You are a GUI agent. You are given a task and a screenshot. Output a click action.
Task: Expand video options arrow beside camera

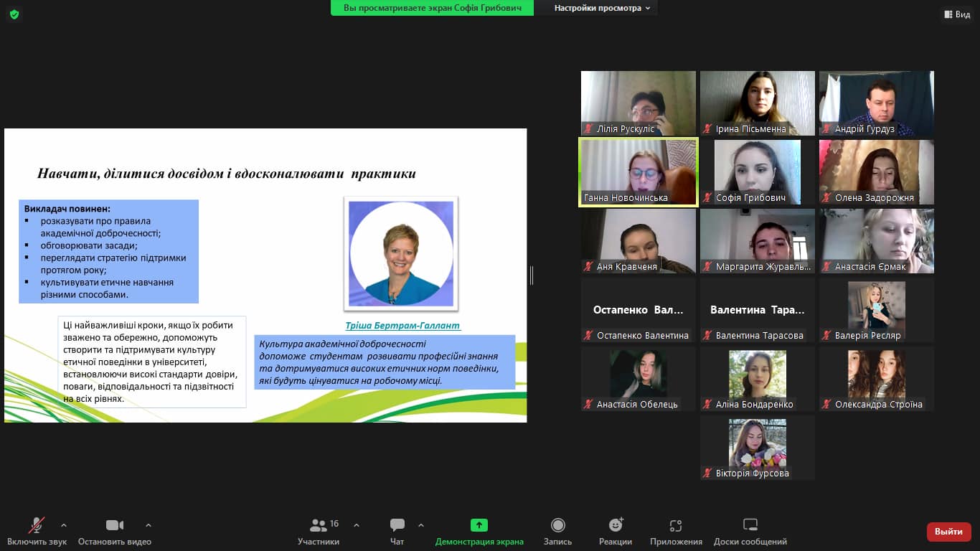tap(149, 525)
